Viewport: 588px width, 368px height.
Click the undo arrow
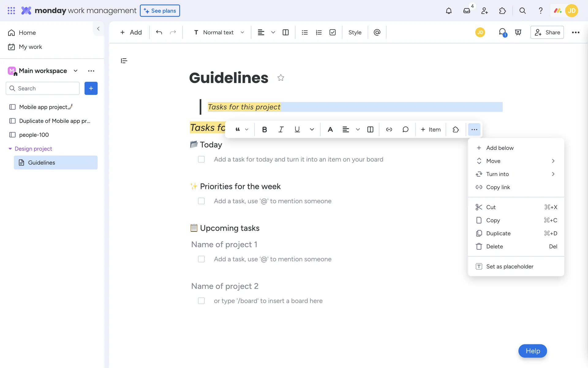pyautogui.click(x=159, y=32)
